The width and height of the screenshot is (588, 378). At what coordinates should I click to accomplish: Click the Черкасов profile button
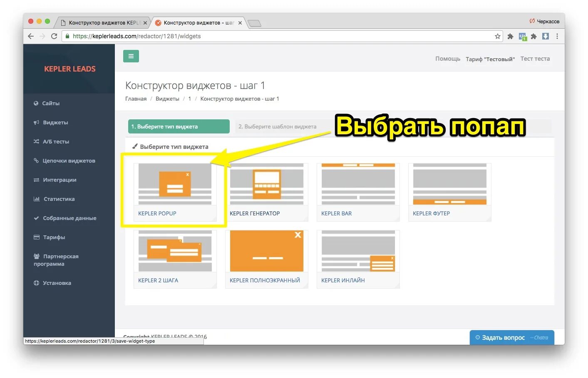click(544, 21)
